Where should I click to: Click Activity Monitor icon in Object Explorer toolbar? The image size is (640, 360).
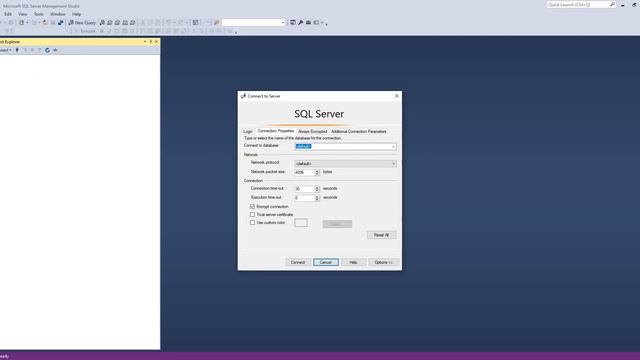point(55,50)
